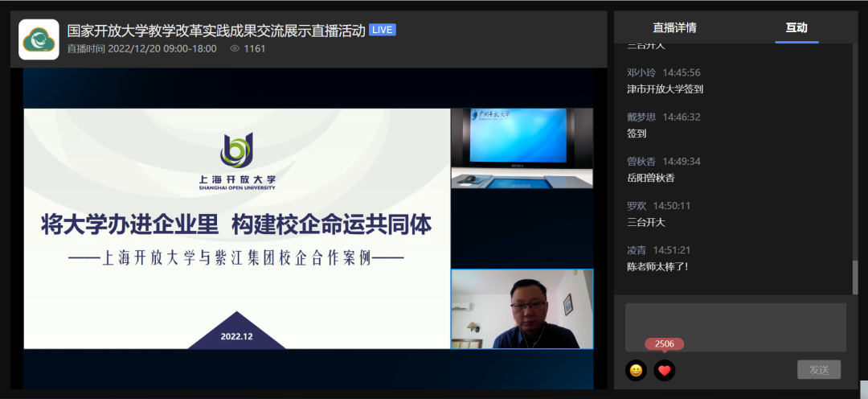Click the 2506 likes count bubble
Viewport: 868px width, 399px height.
(664, 344)
